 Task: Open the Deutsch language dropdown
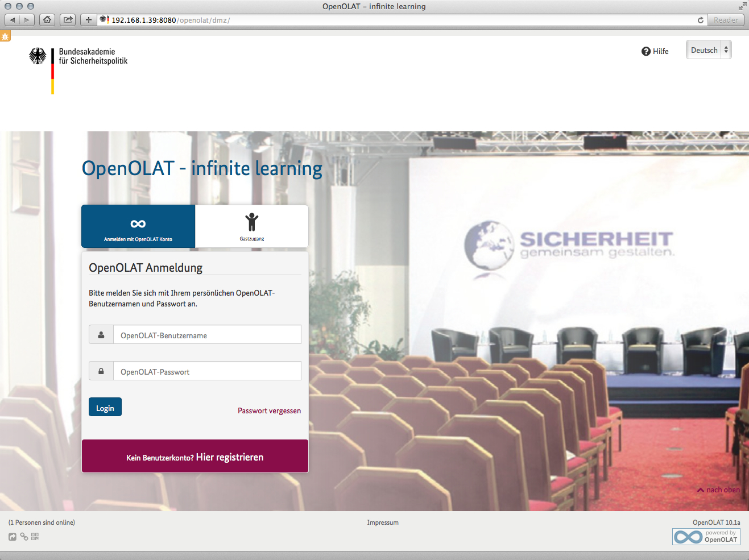pos(709,50)
